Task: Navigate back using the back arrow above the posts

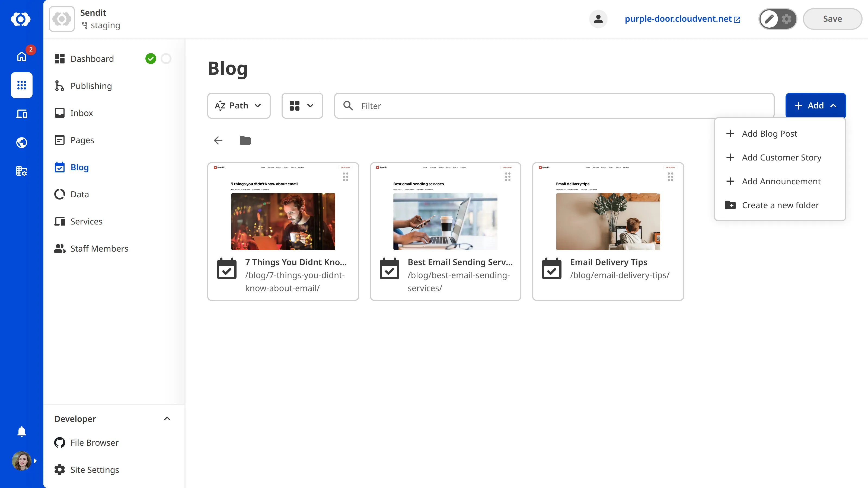Action: [x=218, y=140]
